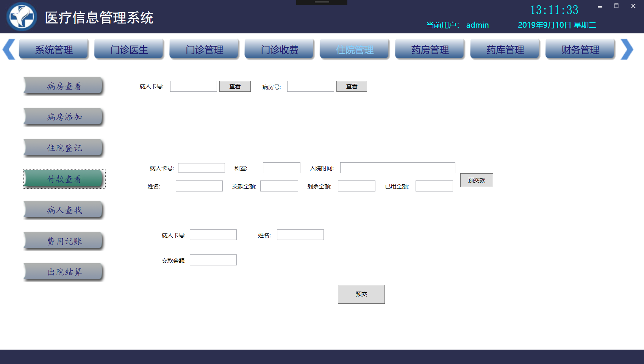Open 出院结算 from the sidebar
Image resolution: width=644 pixels, height=364 pixels.
coord(64,272)
